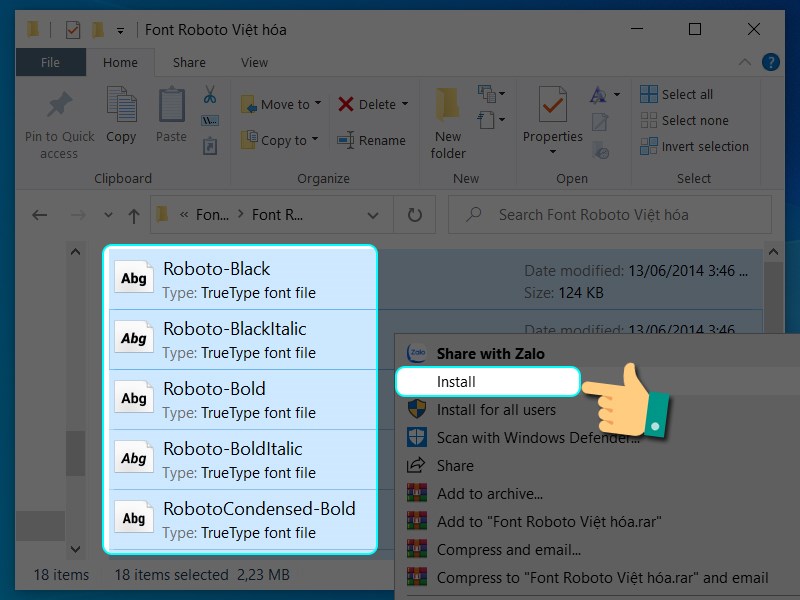The height and width of the screenshot is (600, 800).
Task: Select the Roboto-BlackItalic font file
Action: pyautogui.click(x=243, y=340)
